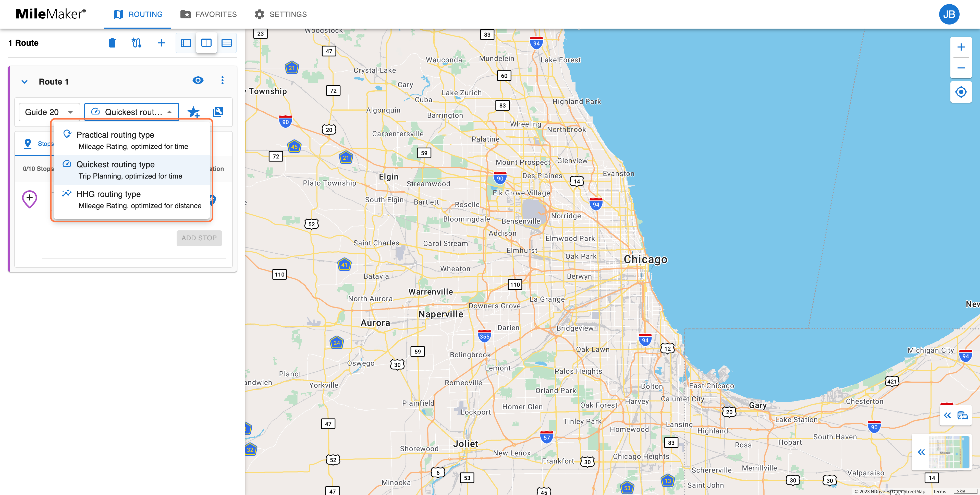Close the Quickest route type dropdown

(132, 112)
